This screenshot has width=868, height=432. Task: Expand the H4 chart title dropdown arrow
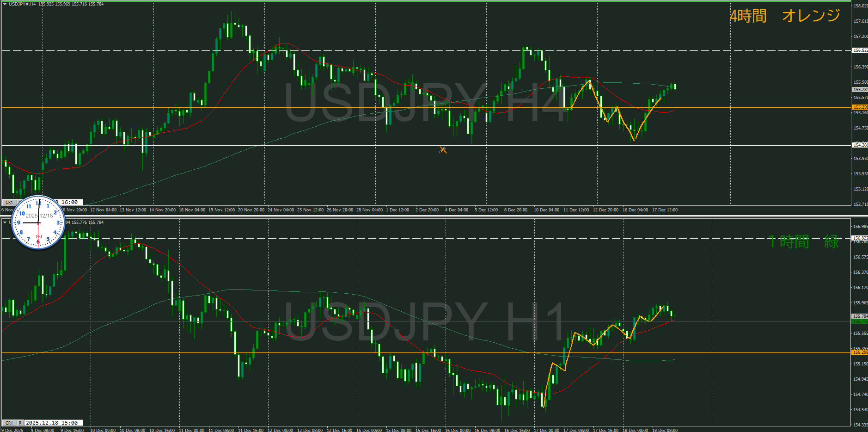(5, 4)
